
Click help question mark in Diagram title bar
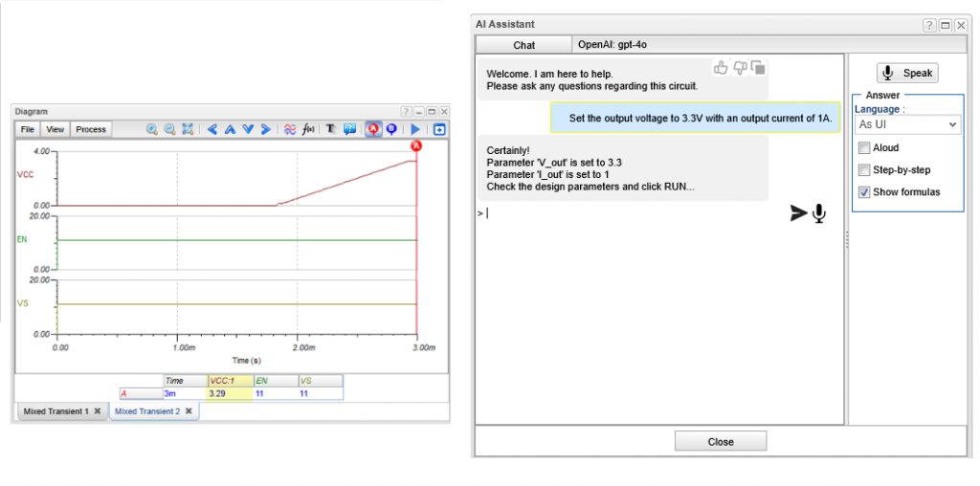click(407, 112)
